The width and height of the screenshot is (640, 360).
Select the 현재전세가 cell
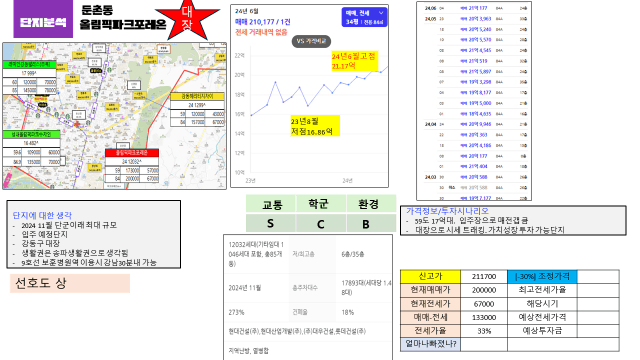[430, 304]
